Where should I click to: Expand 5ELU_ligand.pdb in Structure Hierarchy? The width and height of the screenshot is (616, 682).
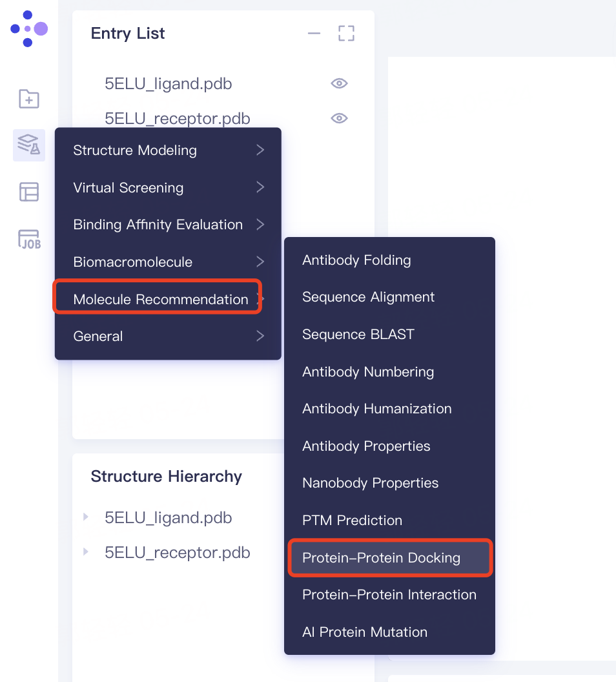[x=85, y=517]
